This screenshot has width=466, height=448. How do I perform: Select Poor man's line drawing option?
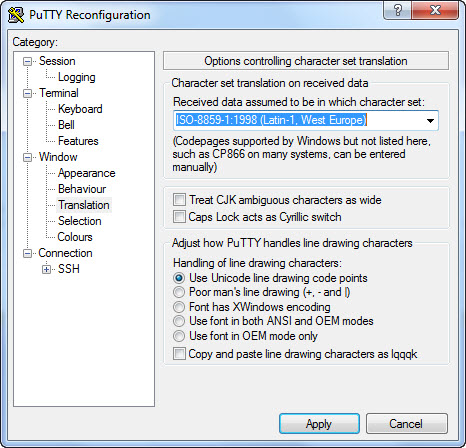click(x=179, y=292)
